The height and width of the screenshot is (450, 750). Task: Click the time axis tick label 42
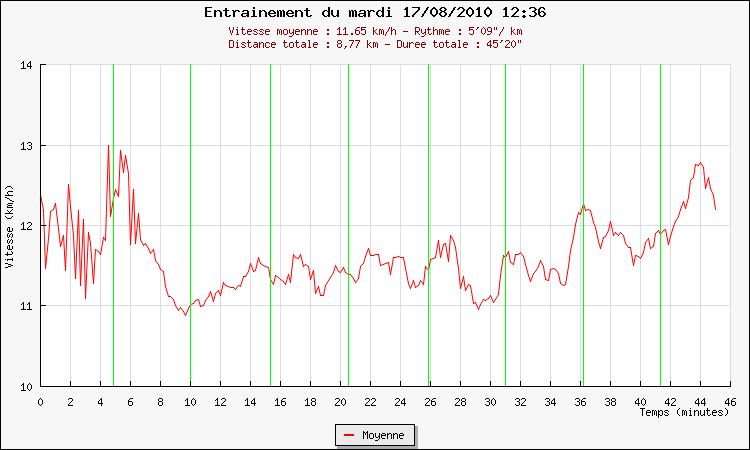click(670, 402)
